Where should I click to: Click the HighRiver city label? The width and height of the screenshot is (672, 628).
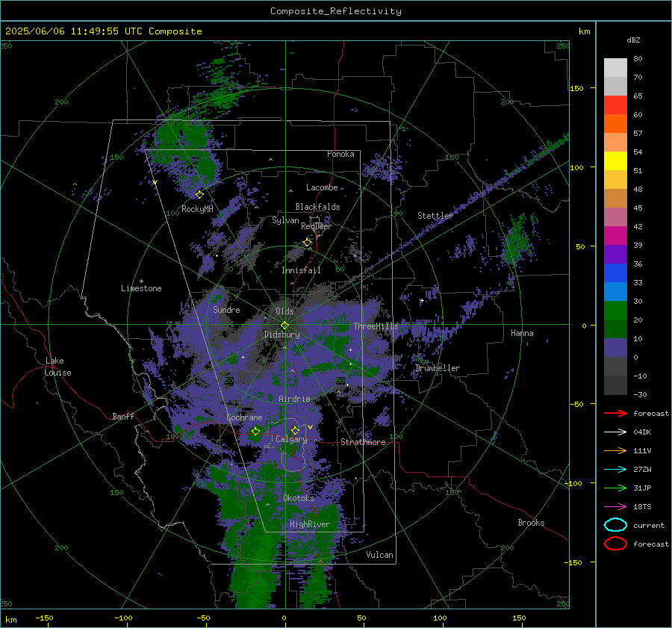tap(310, 524)
